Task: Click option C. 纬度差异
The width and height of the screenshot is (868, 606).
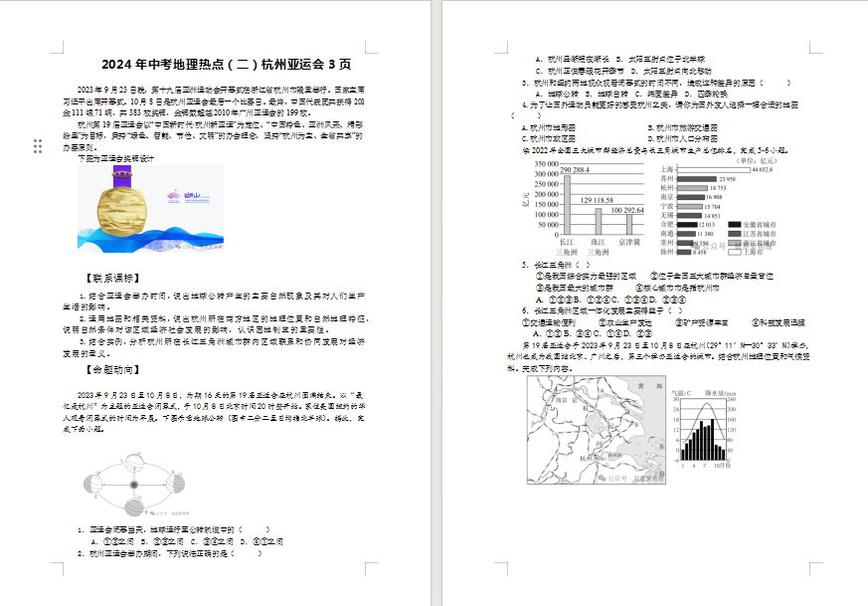Action: click(x=656, y=95)
